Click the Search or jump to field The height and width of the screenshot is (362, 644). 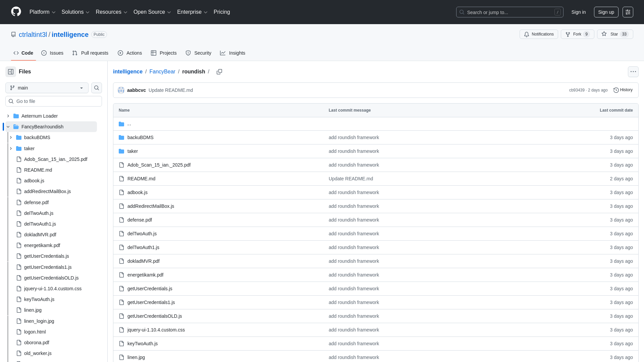click(x=509, y=12)
